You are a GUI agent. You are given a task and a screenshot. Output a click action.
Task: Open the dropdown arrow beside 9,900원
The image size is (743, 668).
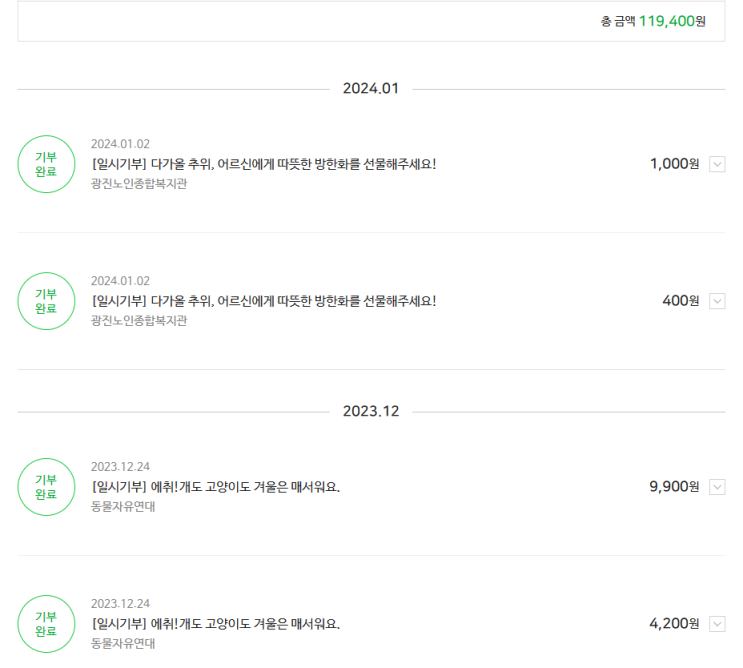tap(717, 487)
